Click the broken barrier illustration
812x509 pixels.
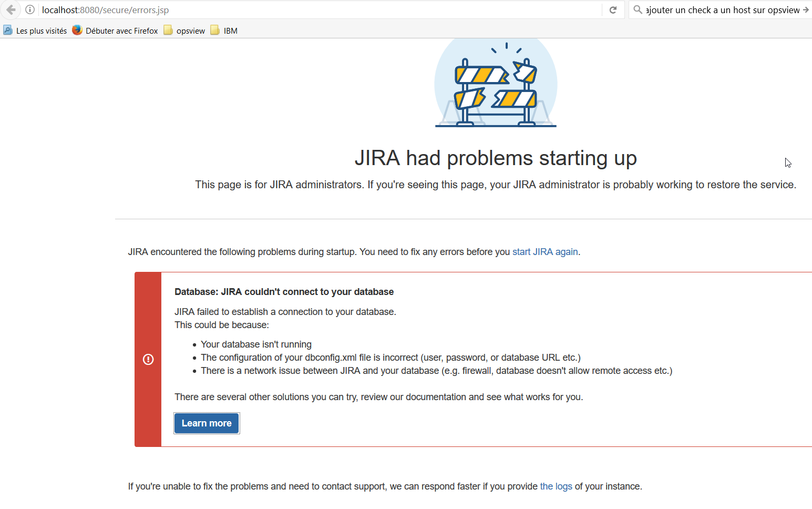click(496, 83)
